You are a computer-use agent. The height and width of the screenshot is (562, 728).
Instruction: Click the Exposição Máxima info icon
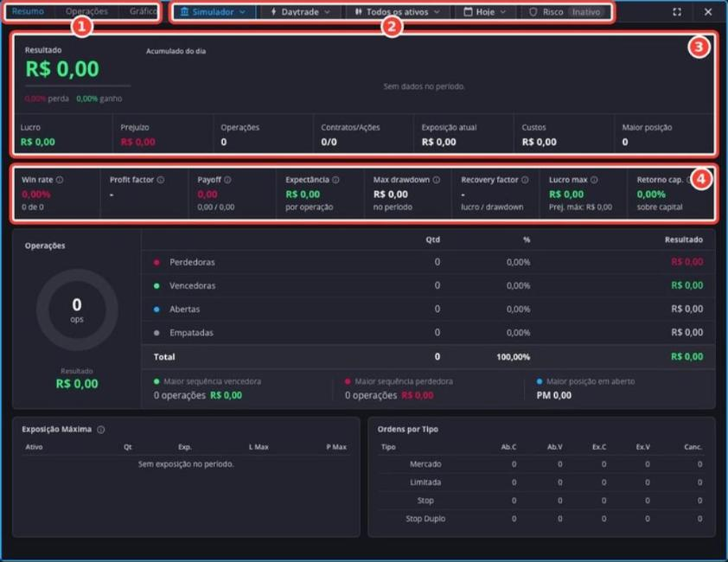pyautogui.click(x=101, y=430)
